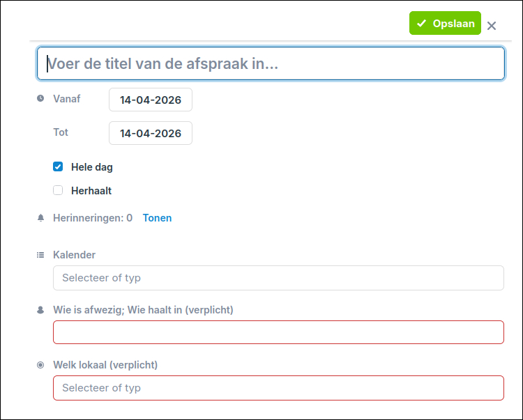Click the 'Herinneringen: 0' text
This screenshot has height=420, width=523.
[93, 218]
